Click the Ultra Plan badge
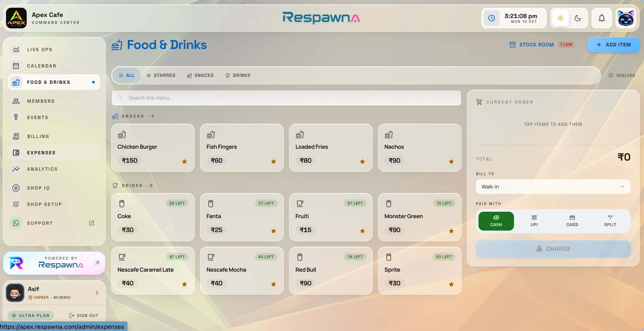The height and width of the screenshot is (331, 644). pyautogui.click(x=31, y=316)
